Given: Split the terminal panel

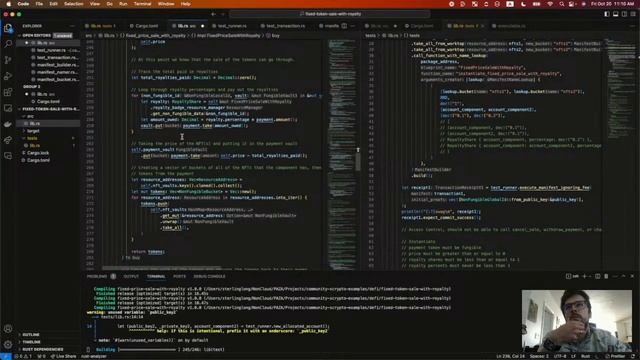Looking at the screenshot, I should pyautogui.click(x=597, y=276).
